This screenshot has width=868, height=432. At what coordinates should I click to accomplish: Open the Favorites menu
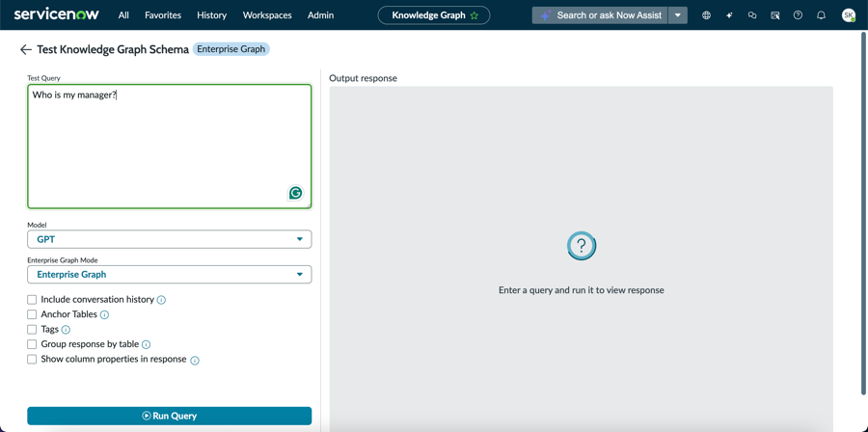click(x=163, y=15)
